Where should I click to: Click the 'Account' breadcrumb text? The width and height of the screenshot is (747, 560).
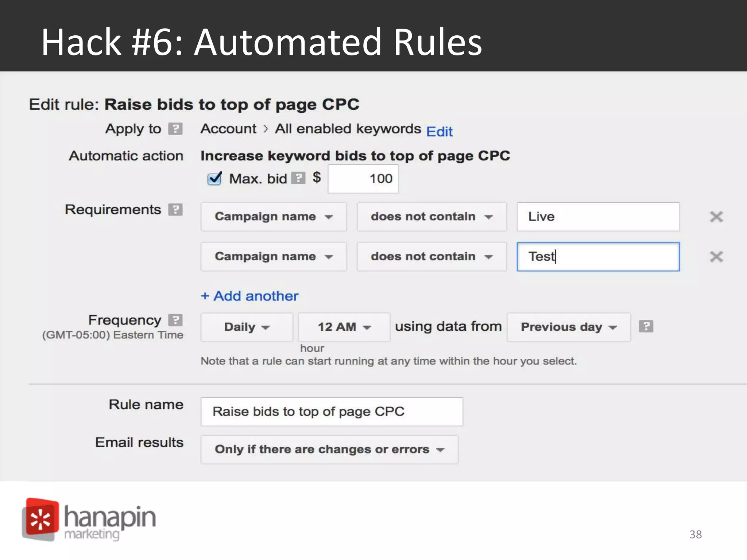(x=229, y=129)
